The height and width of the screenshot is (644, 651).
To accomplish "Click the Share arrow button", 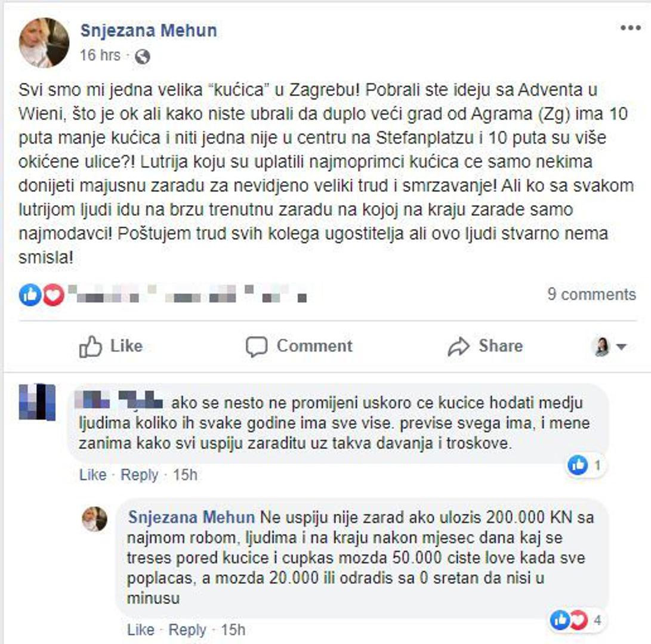I will (x=485, y=346).
